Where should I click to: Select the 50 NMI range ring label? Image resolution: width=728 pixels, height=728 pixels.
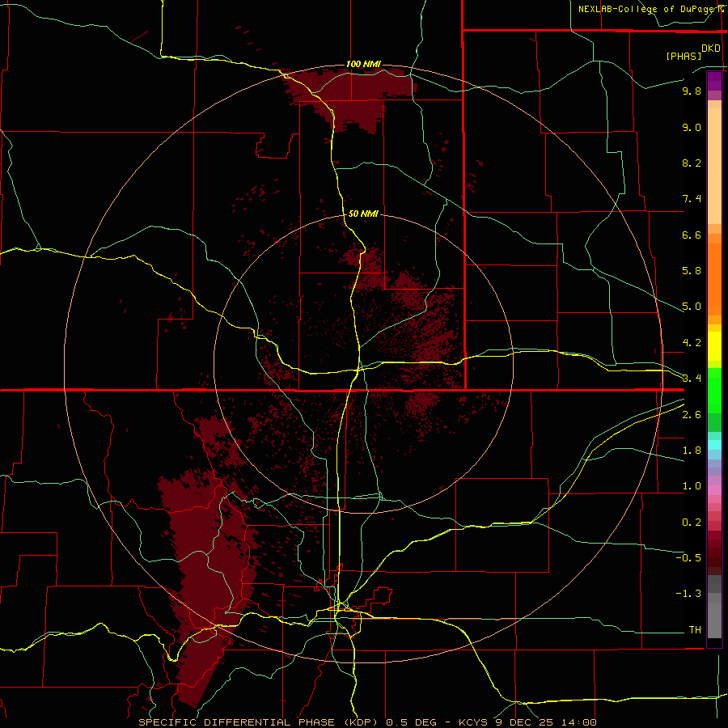(x=363, y=214)
